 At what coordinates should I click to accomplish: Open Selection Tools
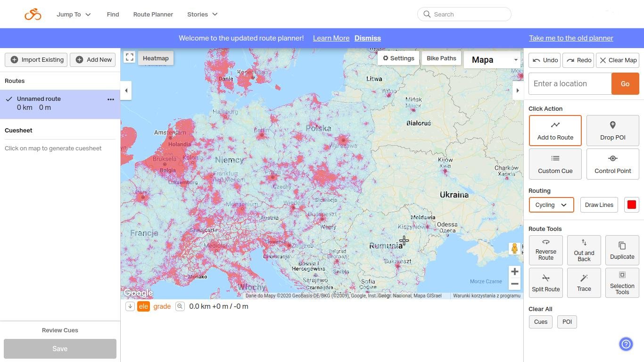click(622, 283)
